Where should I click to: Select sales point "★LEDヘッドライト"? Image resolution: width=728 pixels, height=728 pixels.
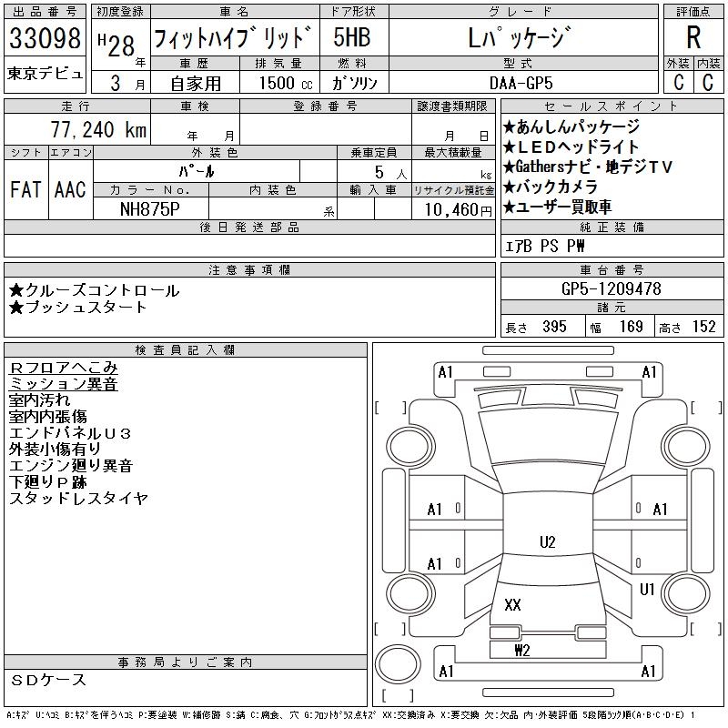pyautogui.click(x=571, y=147)
